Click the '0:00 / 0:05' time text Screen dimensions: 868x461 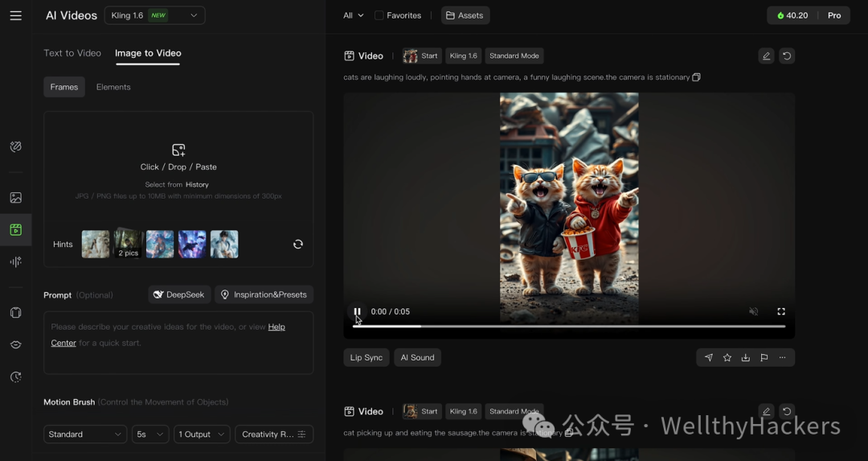click(x=391, y=311)
